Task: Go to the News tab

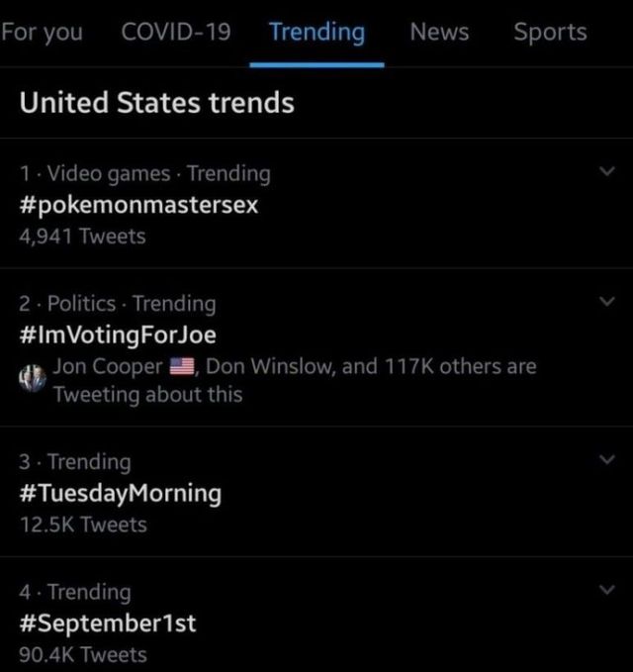Action: [x=439, y=32]
